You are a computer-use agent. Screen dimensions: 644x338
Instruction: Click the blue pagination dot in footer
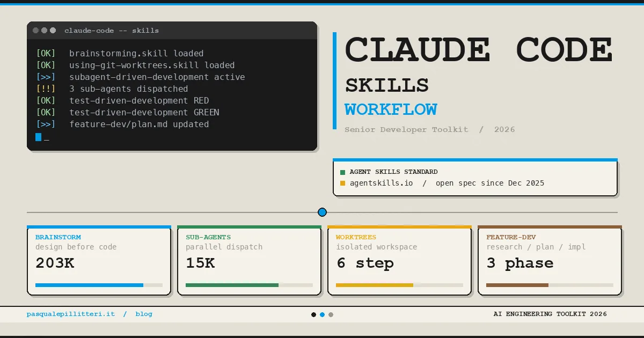[322, 315]
